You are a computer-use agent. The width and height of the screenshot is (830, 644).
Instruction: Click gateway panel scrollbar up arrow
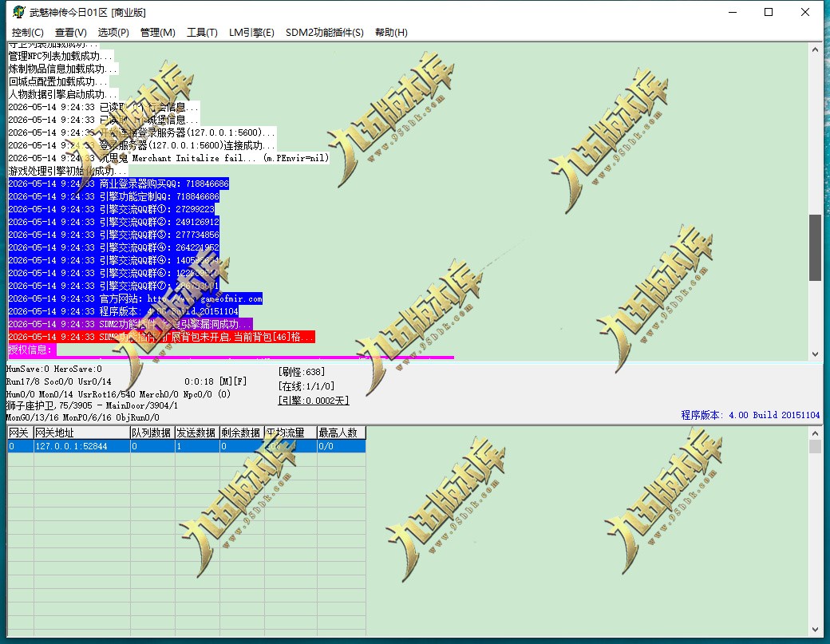(x=815, y=433)
